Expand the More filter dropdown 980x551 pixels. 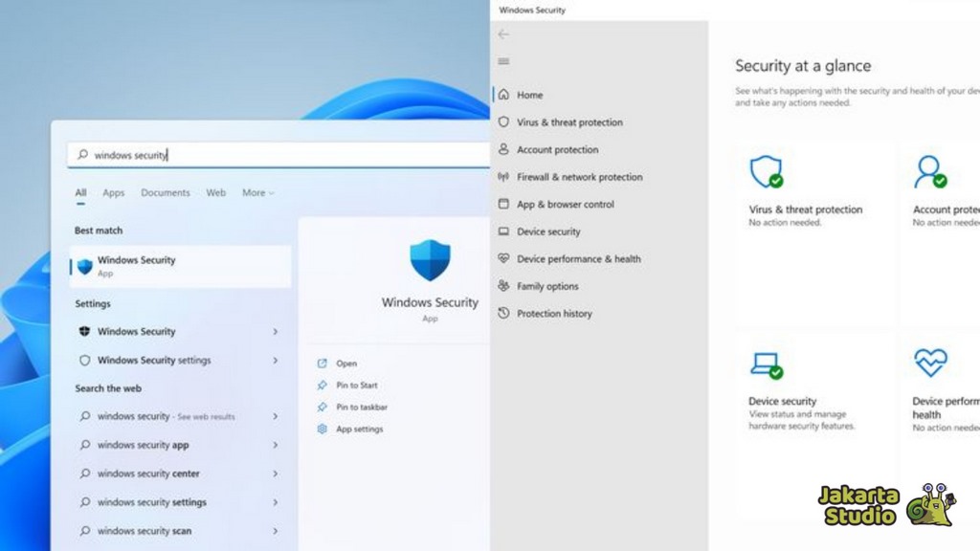(258, 192)
